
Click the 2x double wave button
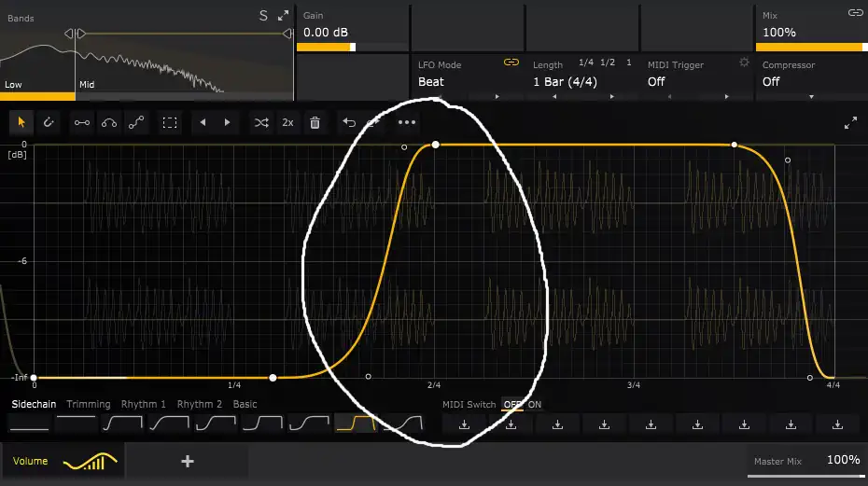tap(287, 122)
